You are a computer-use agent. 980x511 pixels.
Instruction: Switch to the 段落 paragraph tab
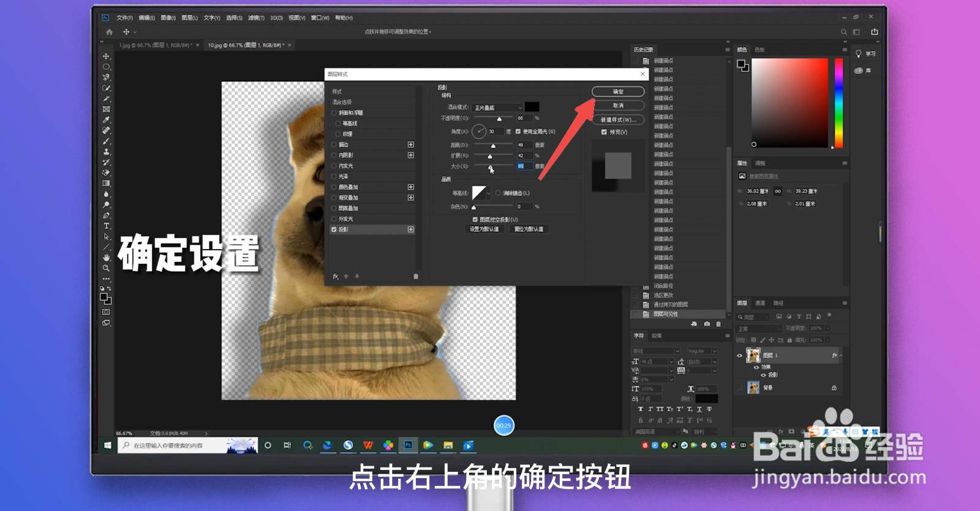click(x=657, y=336)
